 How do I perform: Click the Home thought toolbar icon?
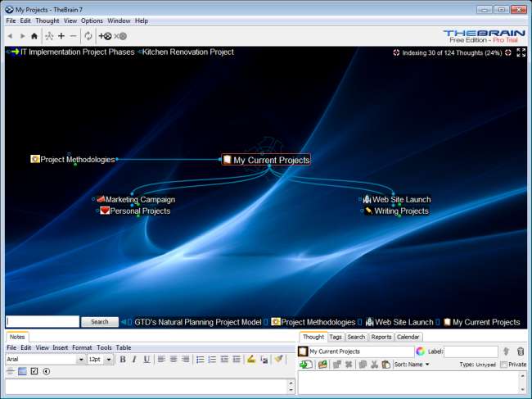(x=34, y=36)
